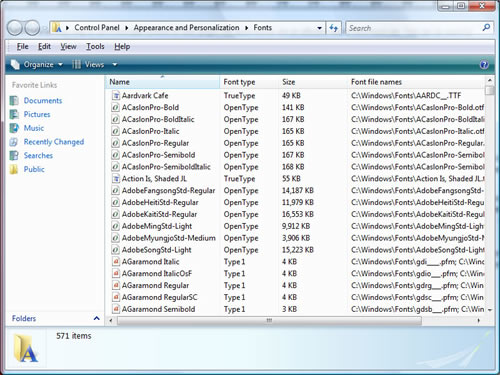Click the Fonts folder icon in address bar
The width and height of the screenshot is (500, 375).
[57, 28]
